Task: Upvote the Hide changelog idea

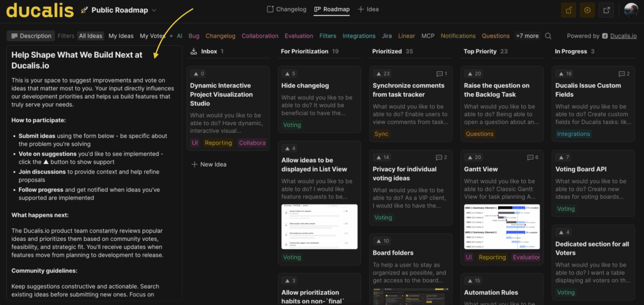Action: point(289,74)
